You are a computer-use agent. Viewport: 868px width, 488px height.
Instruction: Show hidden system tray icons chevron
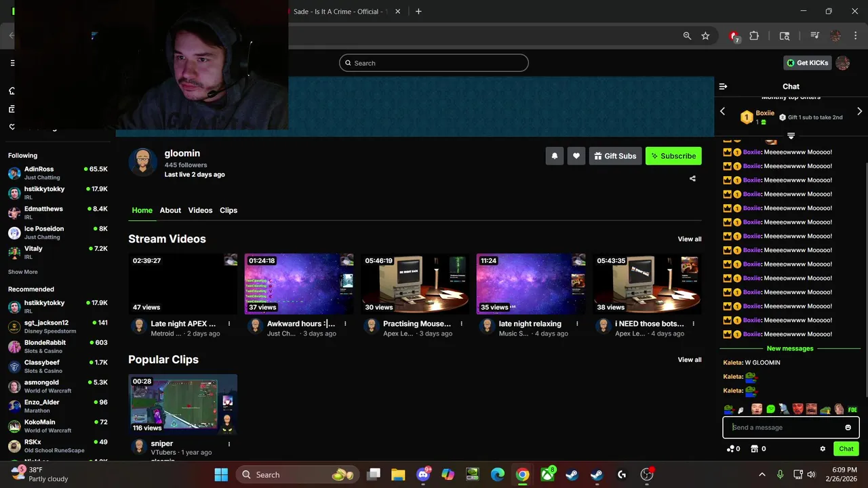[x=762, y=474]
